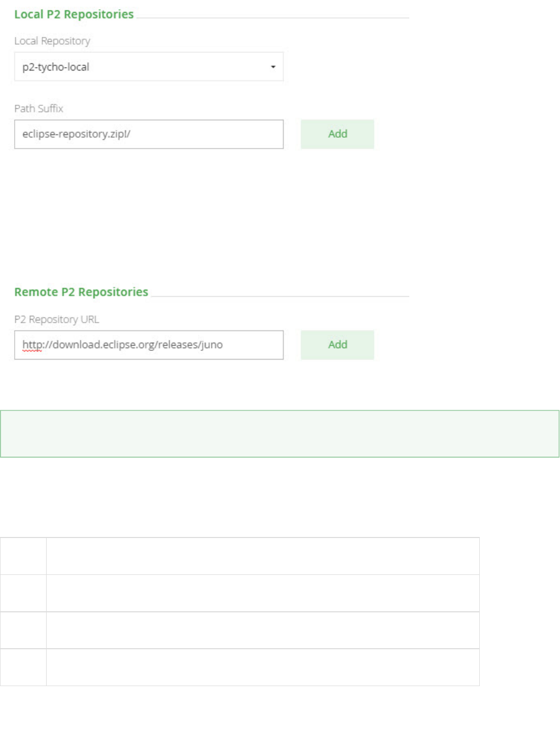This screenshot has height=755, width=560.
Task: Click the P2 Repository URL label
Action: 56,319
